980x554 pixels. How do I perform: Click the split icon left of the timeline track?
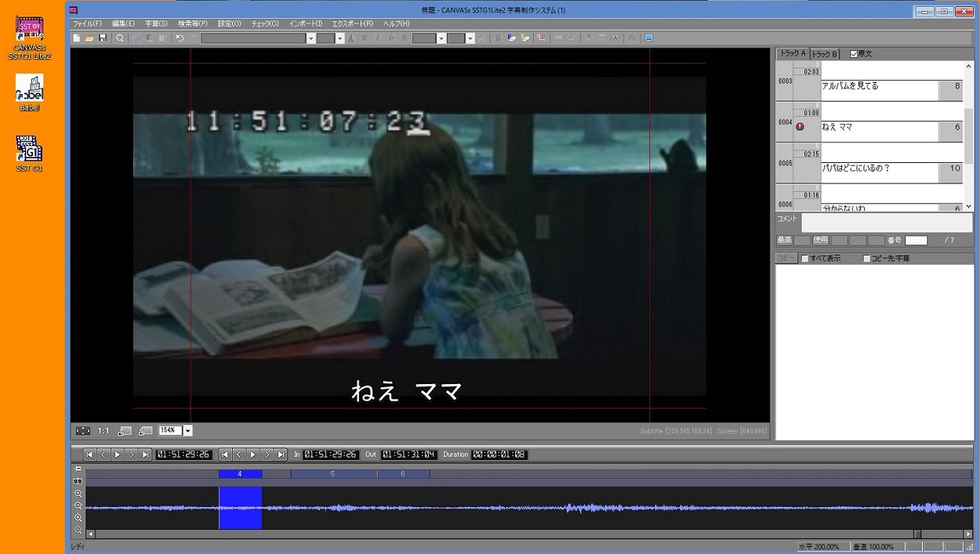(78, 481)
